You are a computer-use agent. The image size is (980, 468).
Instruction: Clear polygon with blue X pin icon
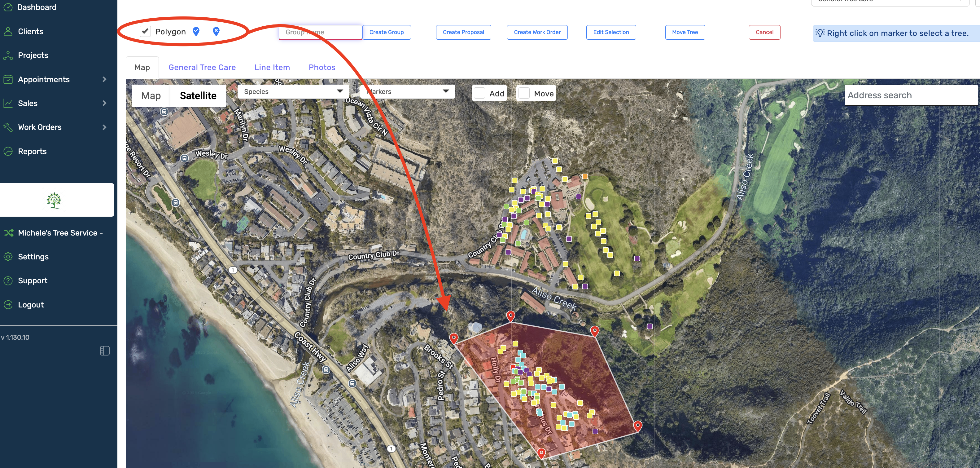pos(216,32)
